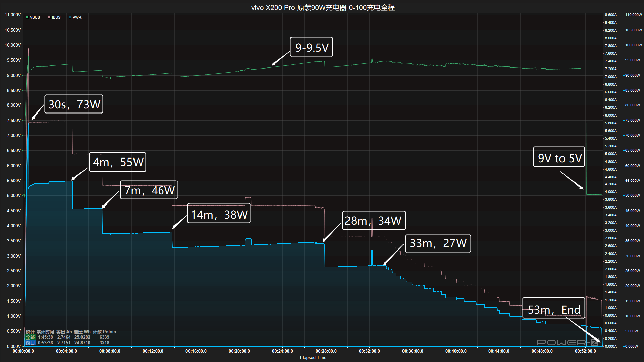This screenshot has height=362, width=644.
Task: Click the 2.7464 capacity value
Action: pos(64,337)
